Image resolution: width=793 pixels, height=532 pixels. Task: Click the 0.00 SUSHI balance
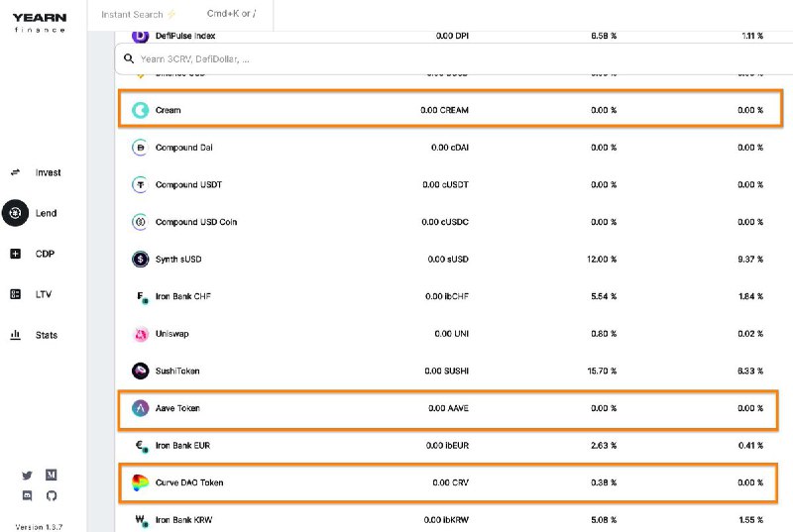point(447,371)
